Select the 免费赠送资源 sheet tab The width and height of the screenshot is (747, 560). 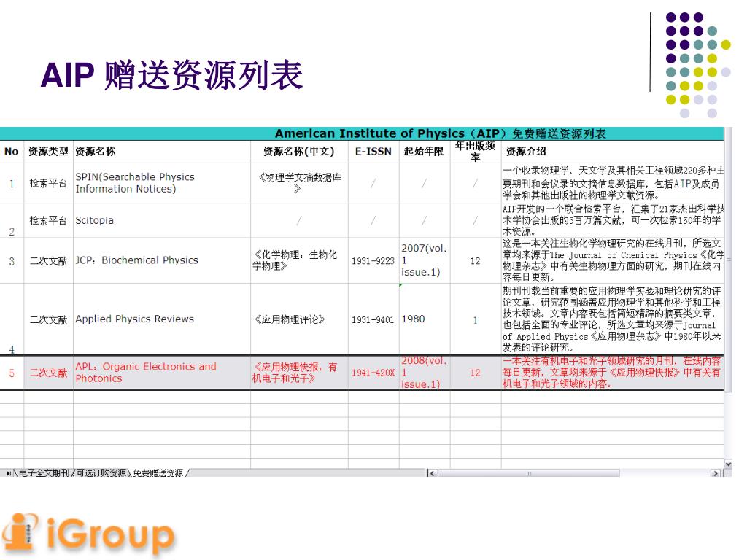click(158, 472)
